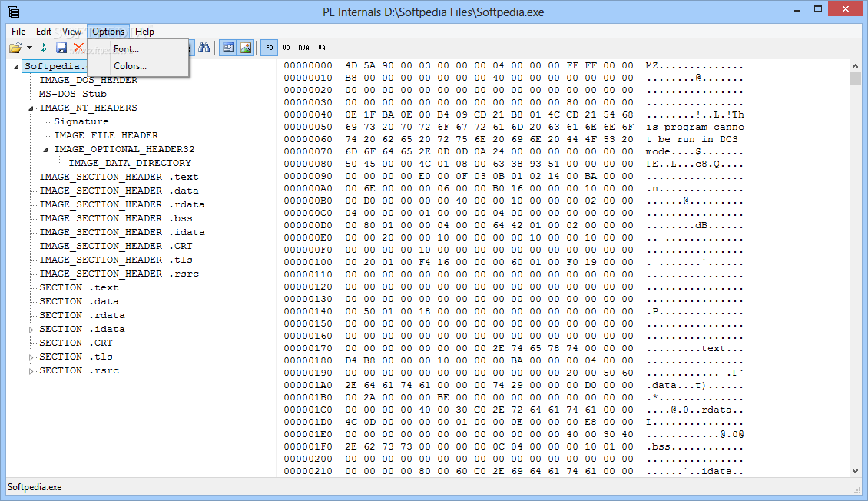Viewport: 868px width, 501px height.
Task: Select SECTION .CRT tree item
Action: (x=76, y=343)
